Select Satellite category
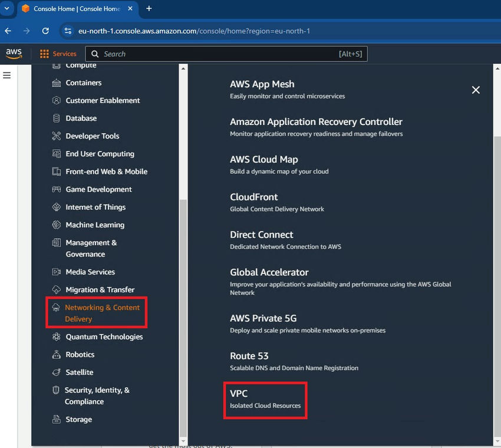This screenshot has width=501, height=448. (79, 373)
